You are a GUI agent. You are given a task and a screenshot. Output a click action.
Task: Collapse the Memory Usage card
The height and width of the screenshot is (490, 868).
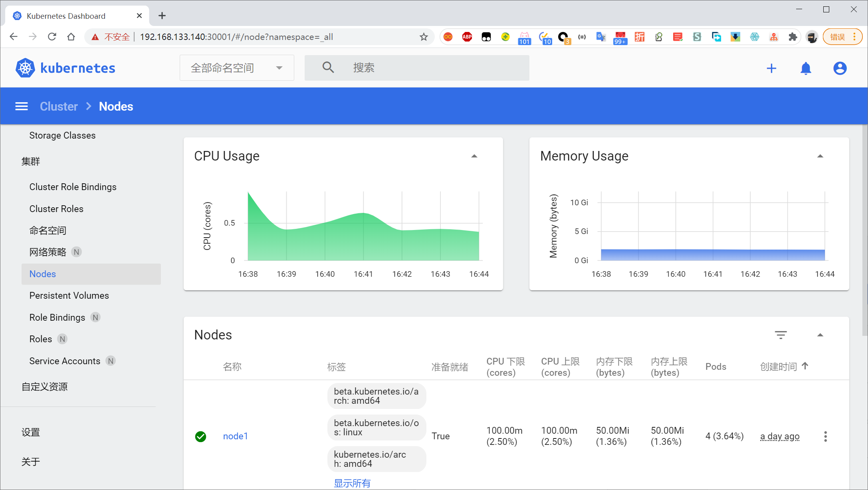coord(820,156)
